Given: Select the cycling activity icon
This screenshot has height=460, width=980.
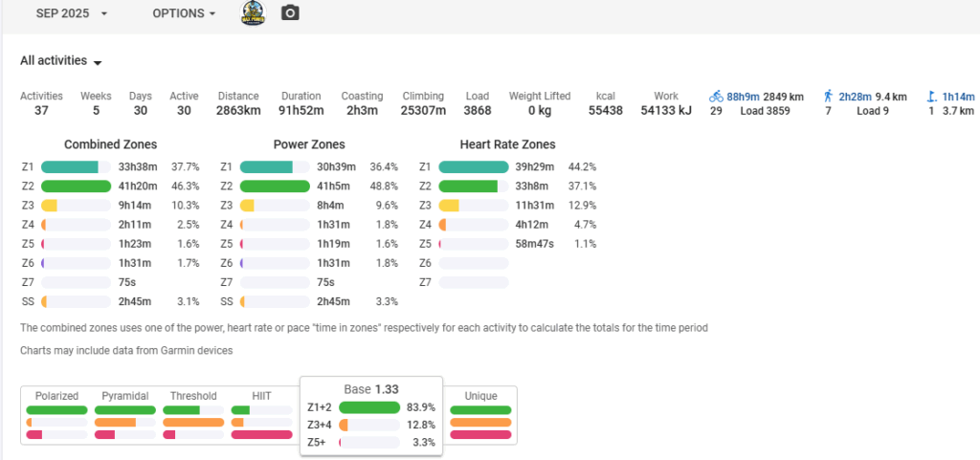Looking at the screenshot, I should pyautogui.click(x=716, y=97).
